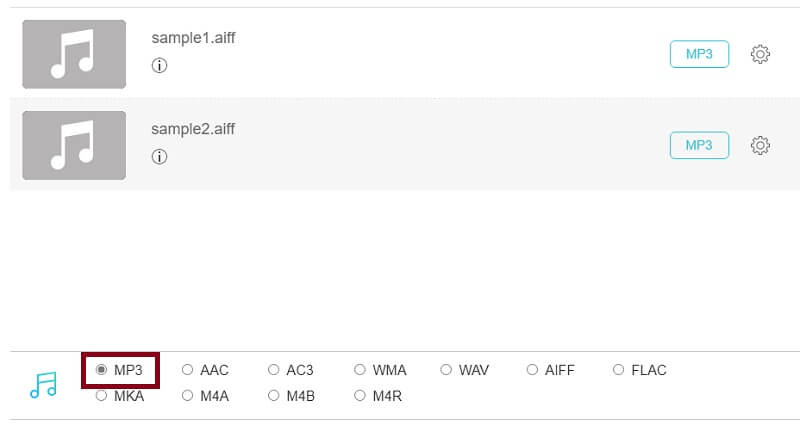800x425 pixels.
Task: Choose AIFF output format
Action: coord(532,370)
